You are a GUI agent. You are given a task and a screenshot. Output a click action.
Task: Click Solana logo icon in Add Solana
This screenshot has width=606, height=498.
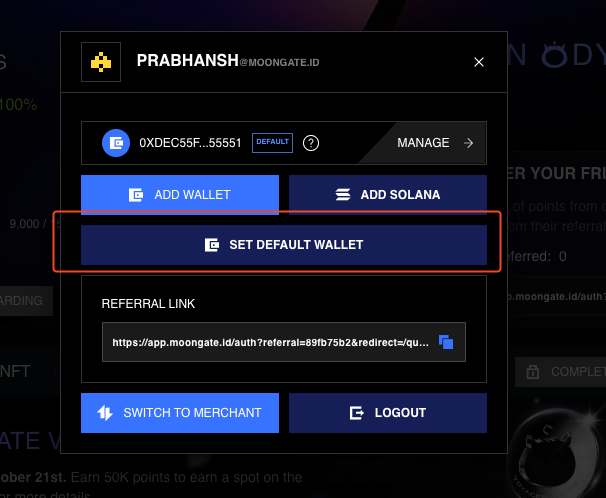[343, 194]
